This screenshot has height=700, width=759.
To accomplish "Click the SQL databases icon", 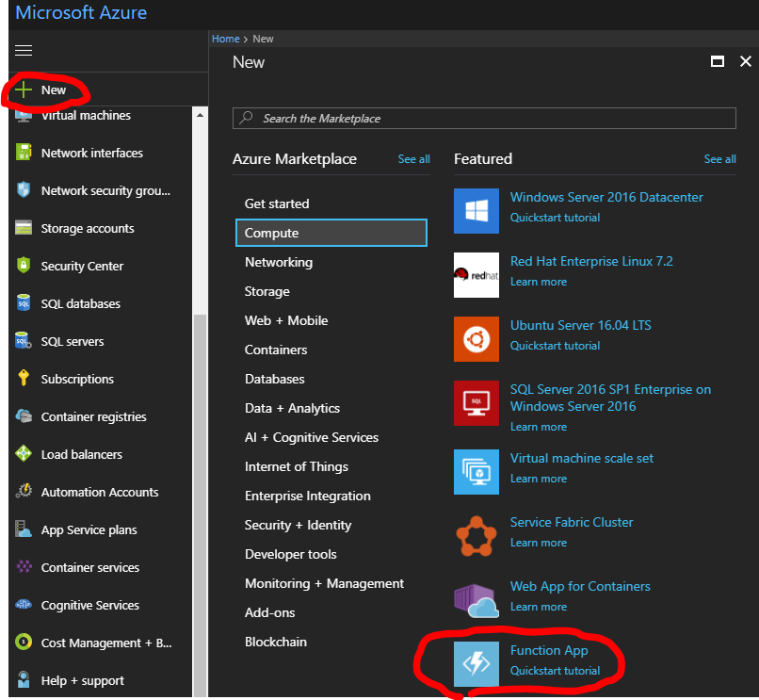I will pos(24,303).
